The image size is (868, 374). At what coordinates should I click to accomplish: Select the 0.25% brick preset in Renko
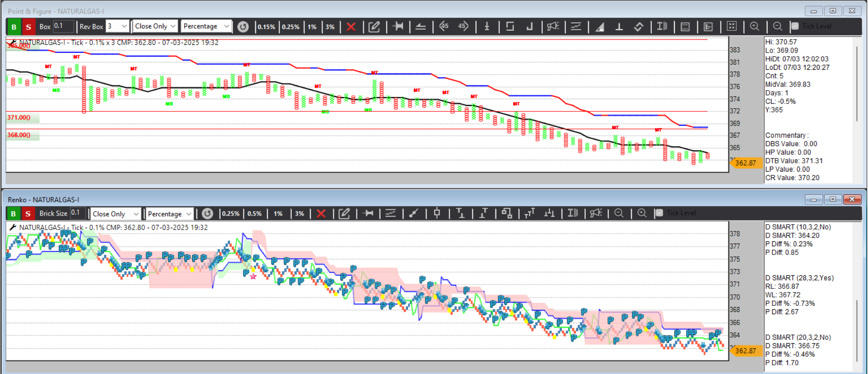click(231, 214)
